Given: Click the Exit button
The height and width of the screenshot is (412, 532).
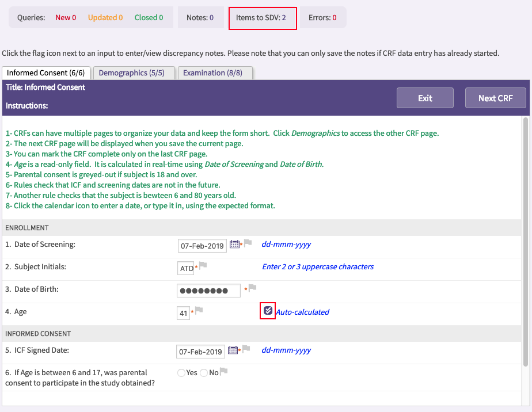Looking at the screenshot, I should (x=425, y=98).
